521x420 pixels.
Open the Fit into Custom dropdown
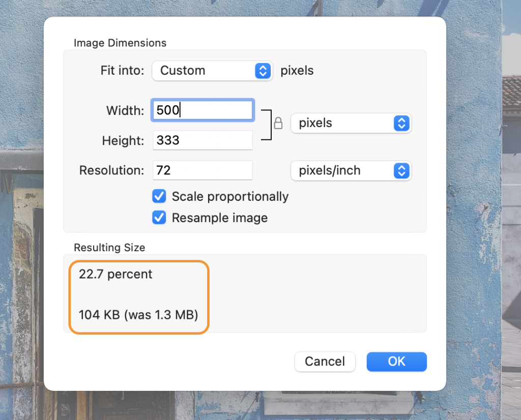tap(213, 71)
